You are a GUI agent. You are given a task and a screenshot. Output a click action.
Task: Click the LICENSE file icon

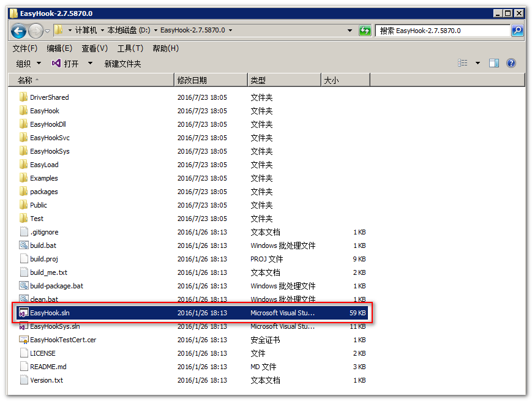pyautogui.click(x=24, y=353)
